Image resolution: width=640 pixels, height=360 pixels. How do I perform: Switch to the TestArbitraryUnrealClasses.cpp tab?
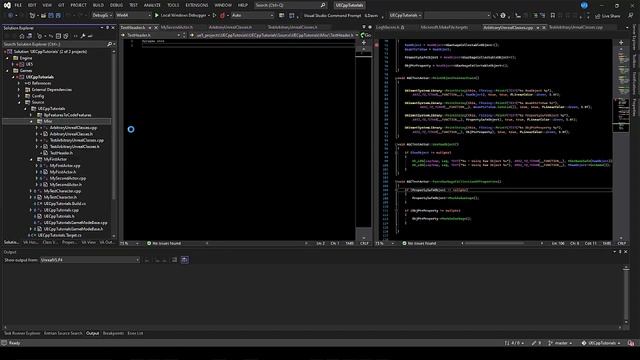click(x=576, y=27)
